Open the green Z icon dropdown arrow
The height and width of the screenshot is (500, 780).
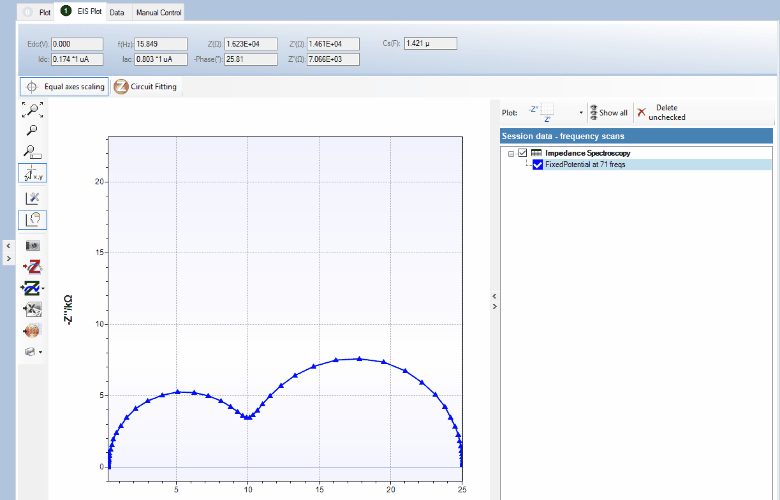point(43,289)
